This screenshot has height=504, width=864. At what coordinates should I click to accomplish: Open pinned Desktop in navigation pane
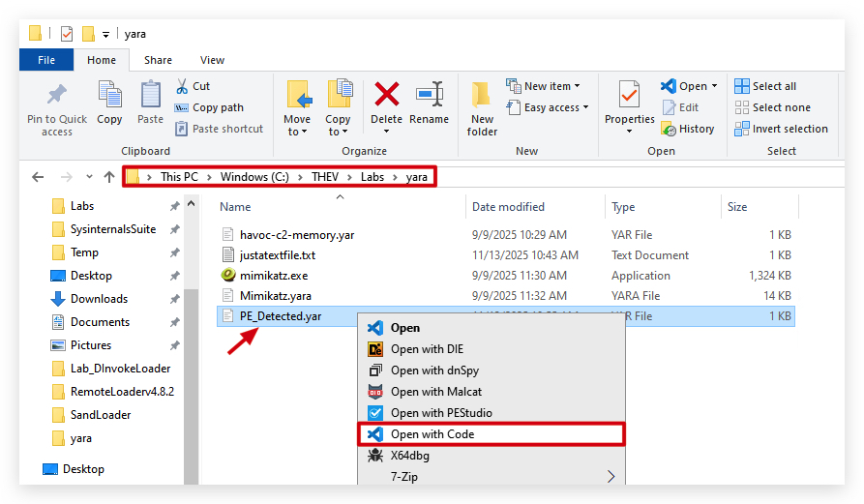click(91, 276)
